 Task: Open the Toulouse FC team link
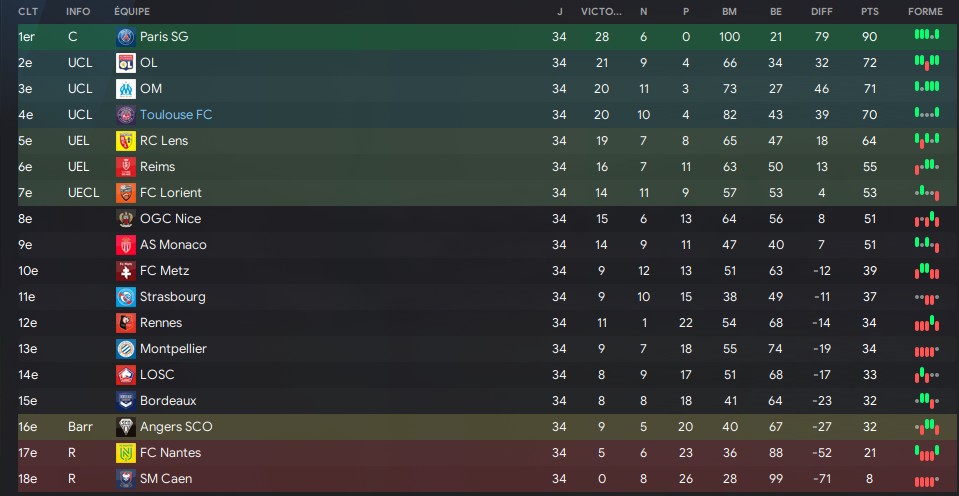pyautogui.click(x=176, y=115)
